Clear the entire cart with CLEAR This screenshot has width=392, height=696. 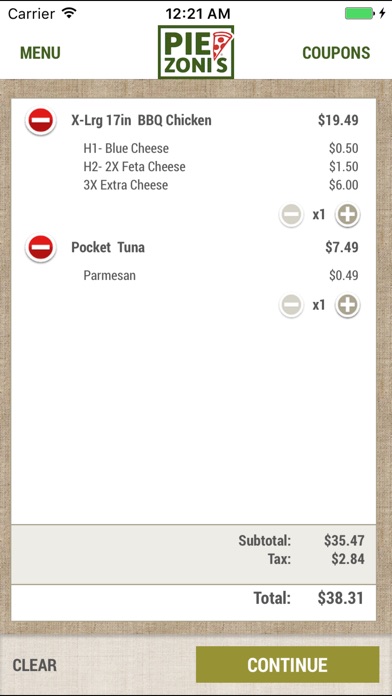click(x=35, y=665)
